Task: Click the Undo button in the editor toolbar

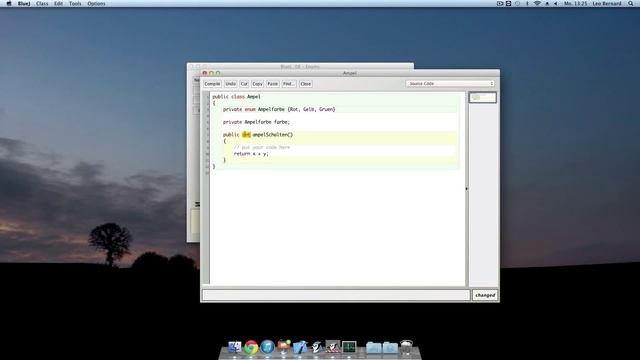Action: (x=231, y=84)
